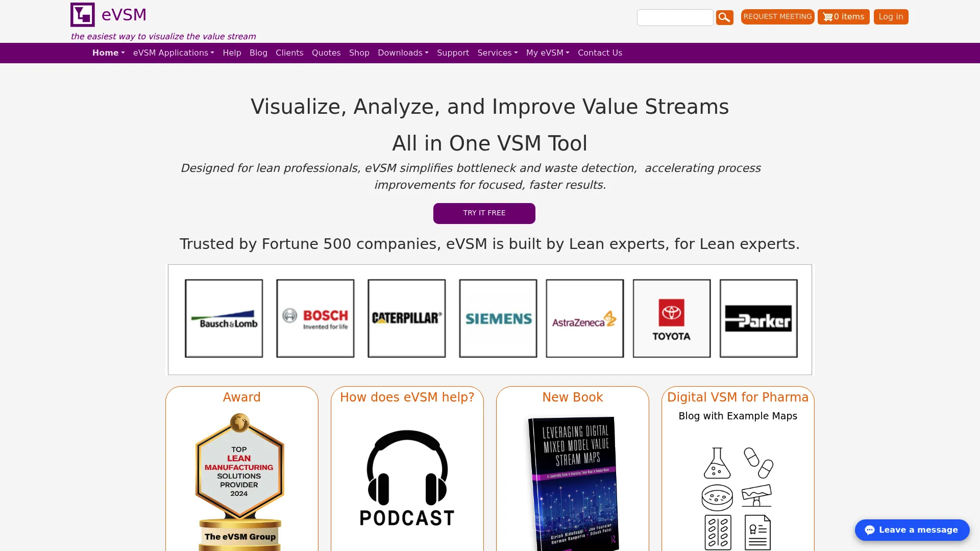Visit the Shop page
The width and height of the screenshot is (980, 551).
359,53
